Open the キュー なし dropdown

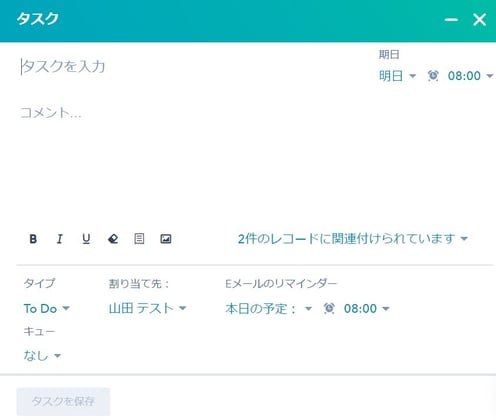[42, 355]
